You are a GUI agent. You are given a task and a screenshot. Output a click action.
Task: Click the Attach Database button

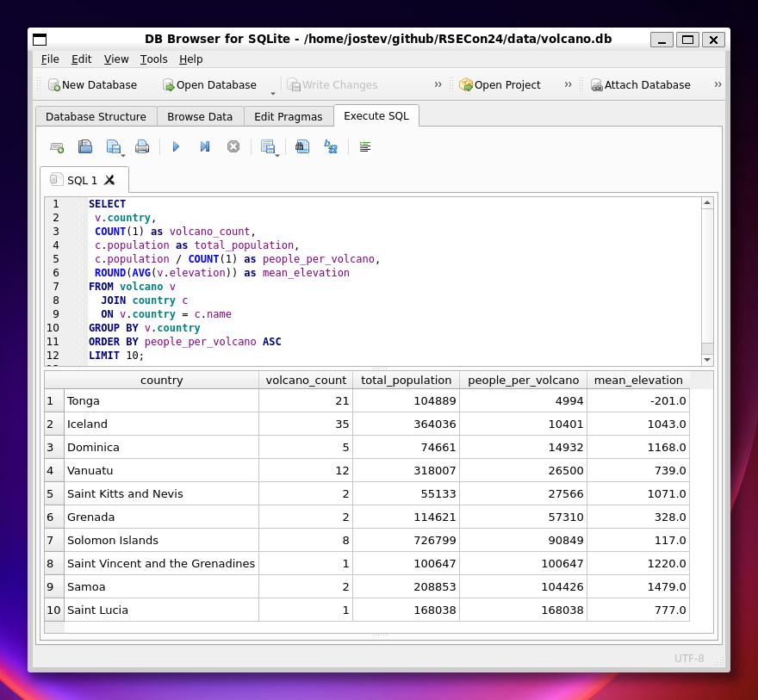tap(639, 85)
